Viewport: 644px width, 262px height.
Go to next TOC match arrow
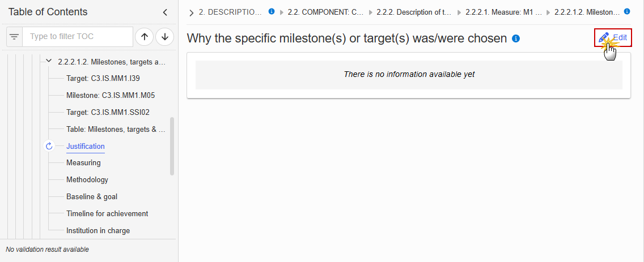165,37
